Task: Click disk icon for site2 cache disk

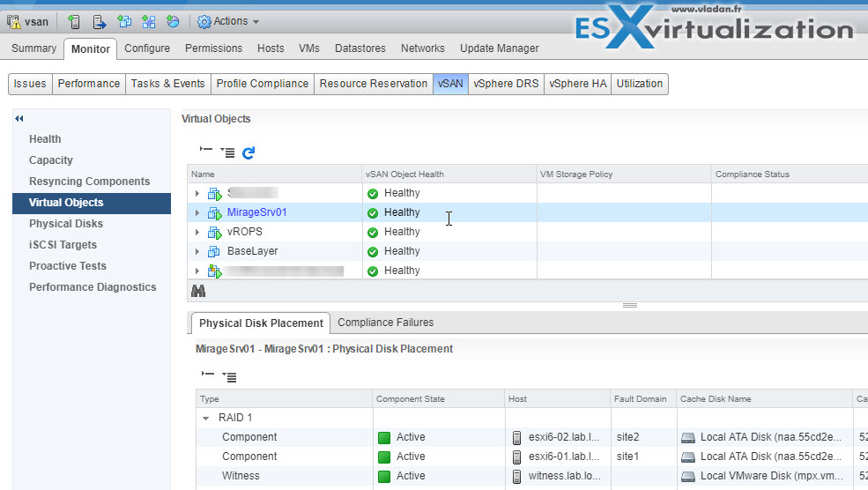Action: (x=688, y=438)
